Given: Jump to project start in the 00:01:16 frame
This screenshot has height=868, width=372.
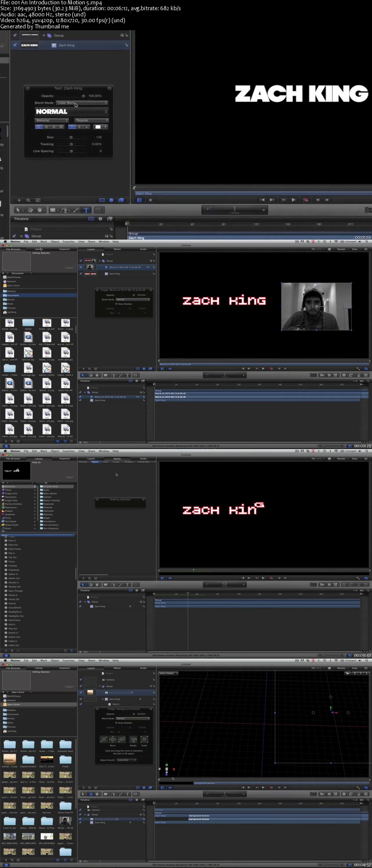Looking at the screenshot, I should click(262, 200).
